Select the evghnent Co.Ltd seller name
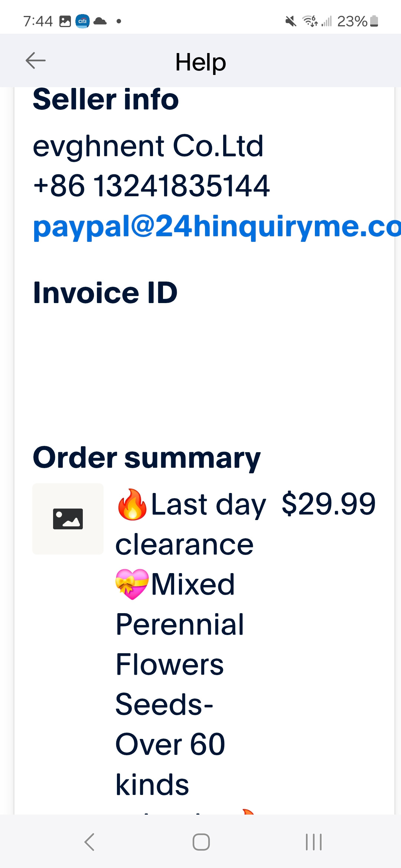 click(148, 146)
